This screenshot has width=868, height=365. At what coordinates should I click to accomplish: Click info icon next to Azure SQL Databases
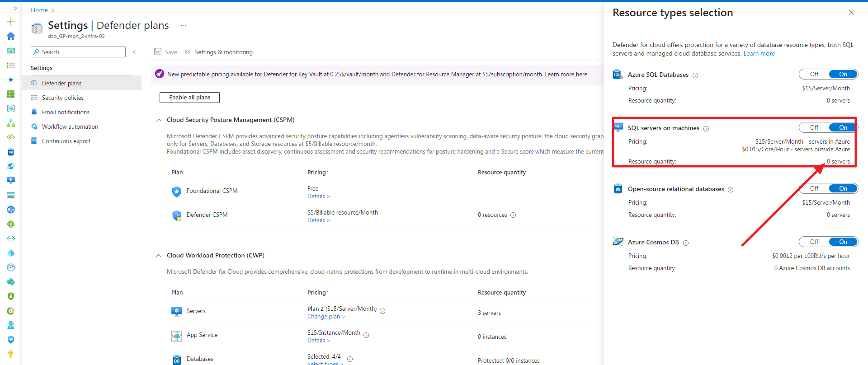(695, 75)
